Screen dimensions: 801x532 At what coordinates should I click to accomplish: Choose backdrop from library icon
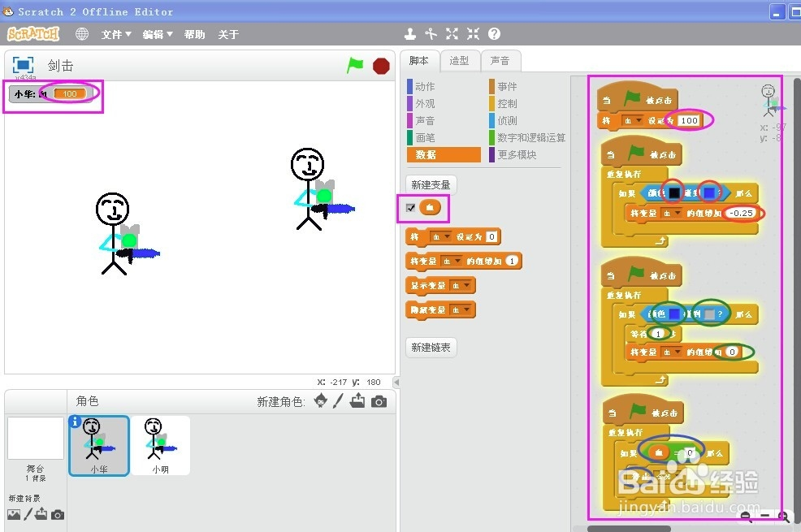[14, 514]
